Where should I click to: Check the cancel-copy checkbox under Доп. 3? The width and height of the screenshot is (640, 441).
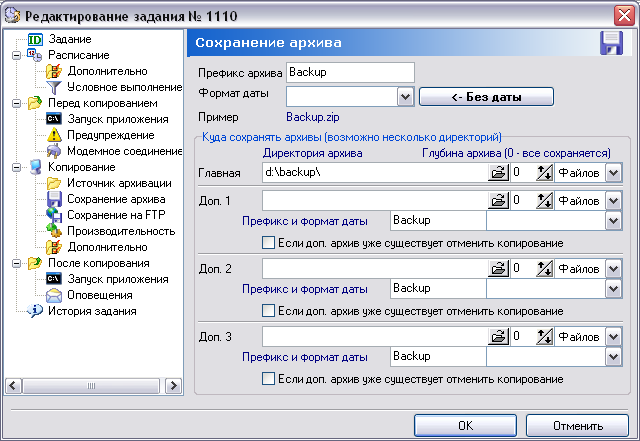click(268, 379)
